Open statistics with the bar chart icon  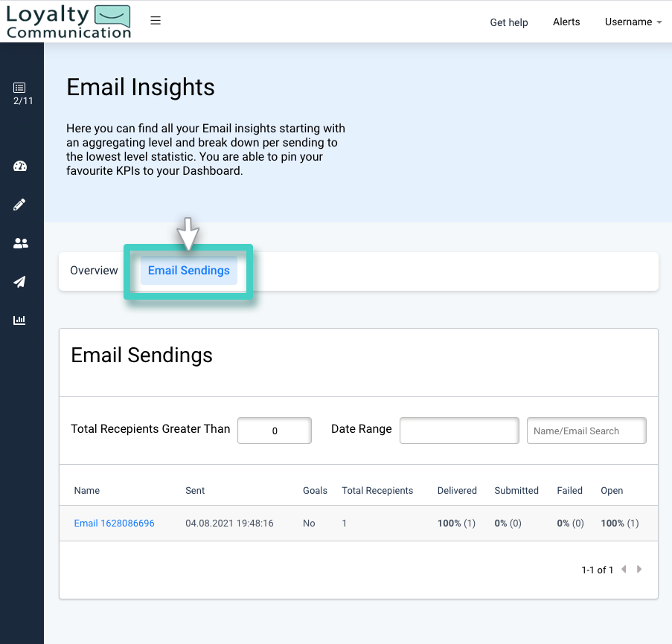click(x=21, y=321)
